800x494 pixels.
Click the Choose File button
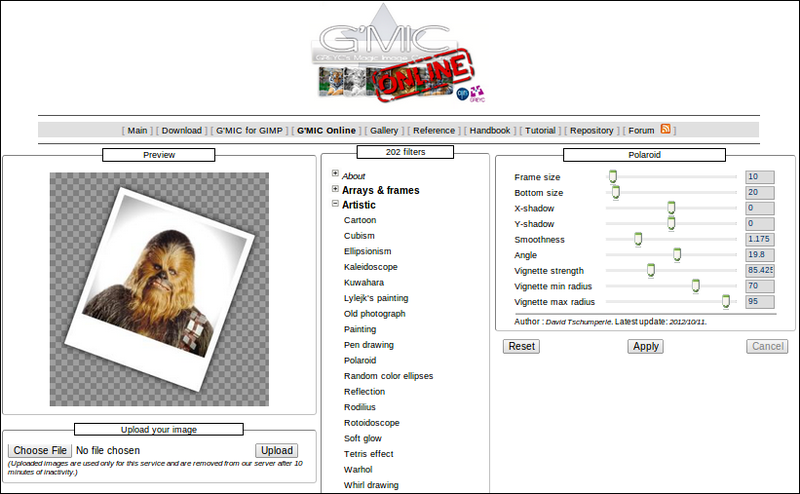[x=40, y=451]
